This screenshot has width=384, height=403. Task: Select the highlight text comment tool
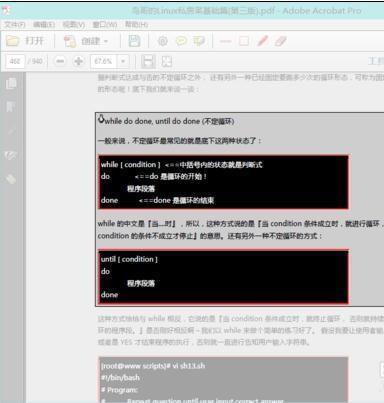(x=199, y=41)
